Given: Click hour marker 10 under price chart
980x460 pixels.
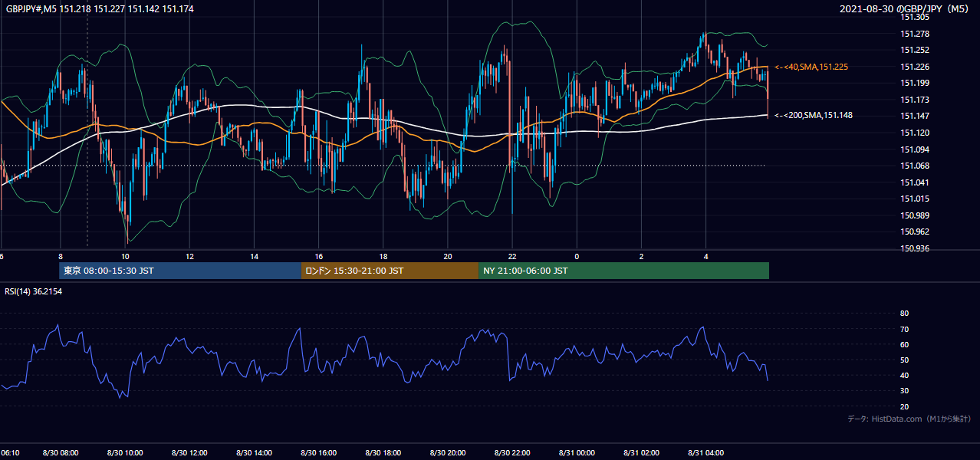Looking at the screenshot, I should pos(125,257).
